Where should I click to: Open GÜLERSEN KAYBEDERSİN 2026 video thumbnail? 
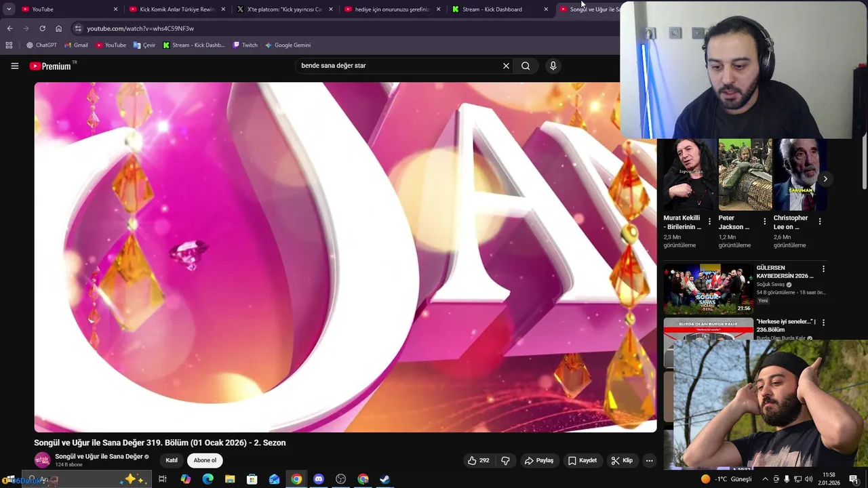tap(708, 289)
